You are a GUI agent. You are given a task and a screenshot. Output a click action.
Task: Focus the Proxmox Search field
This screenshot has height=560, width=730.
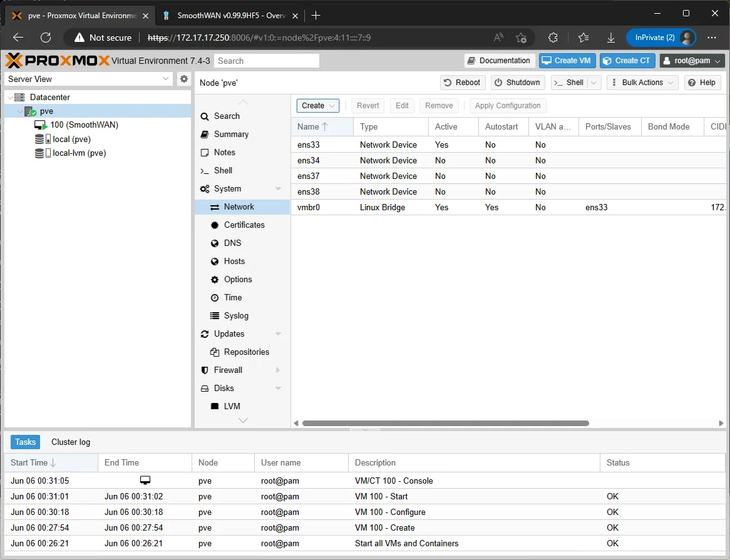pyautogui.click(x=267, y=61)
